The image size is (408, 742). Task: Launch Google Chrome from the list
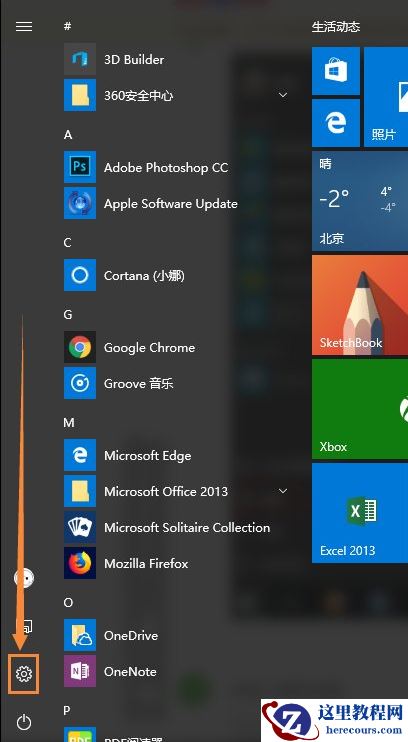pyautogui.click(x=176, y=347)
